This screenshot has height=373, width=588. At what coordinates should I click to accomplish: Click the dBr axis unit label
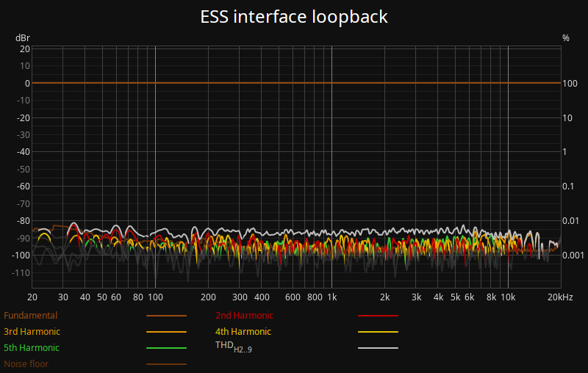click(23, 38)
